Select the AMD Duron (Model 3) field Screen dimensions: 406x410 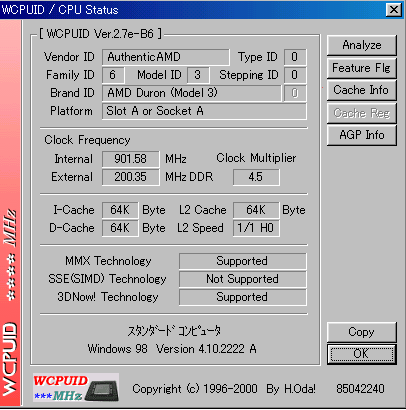(x=192, y=93)
